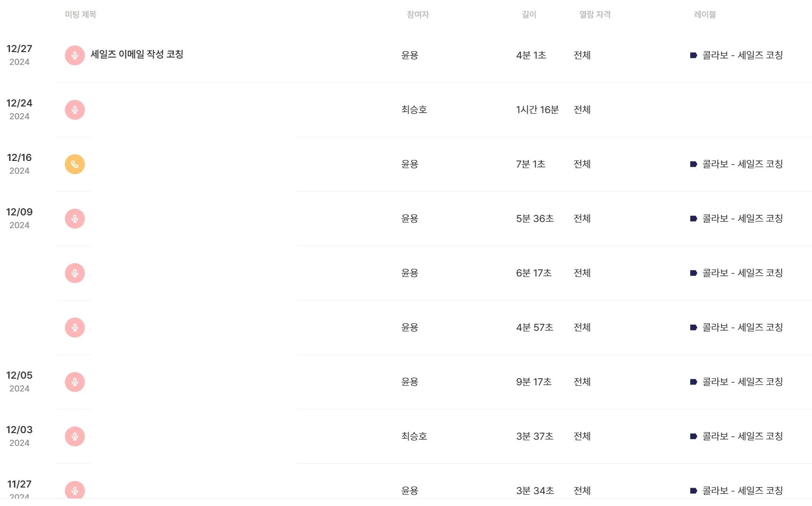Click the microphone icon in the 12/03 row
Screen dimensions: 812x506
pyautogui.click(x=75, y=436)
